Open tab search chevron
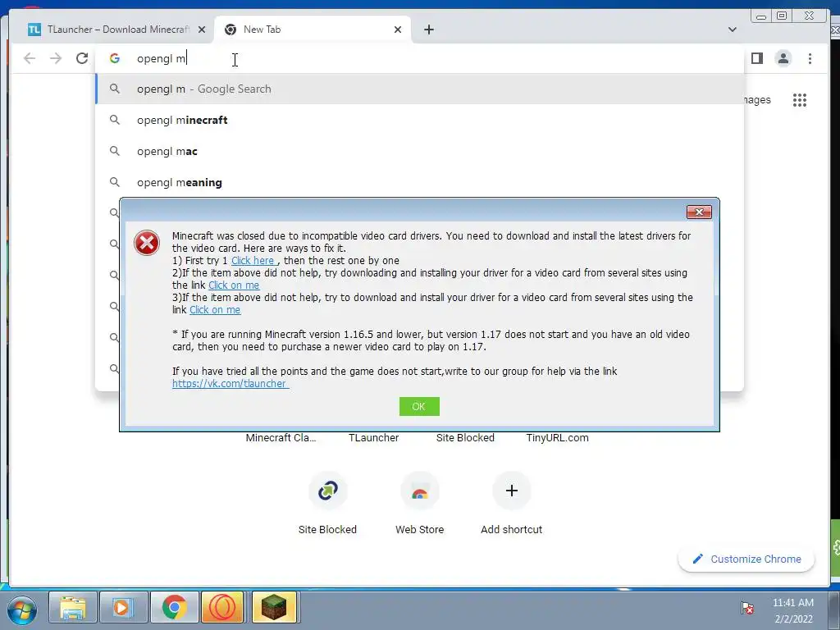Screen dimensions: 840x630 (x=733, y=30)
